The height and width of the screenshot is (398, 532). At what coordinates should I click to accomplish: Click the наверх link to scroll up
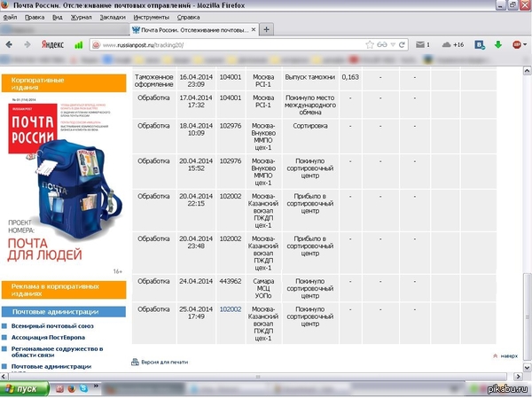(x=506, y=355)
